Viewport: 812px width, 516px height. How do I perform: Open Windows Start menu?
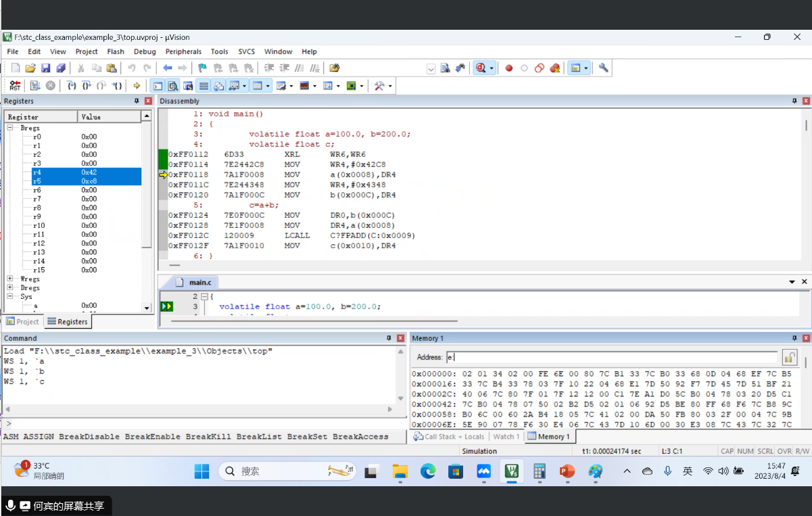click(202, 471)
